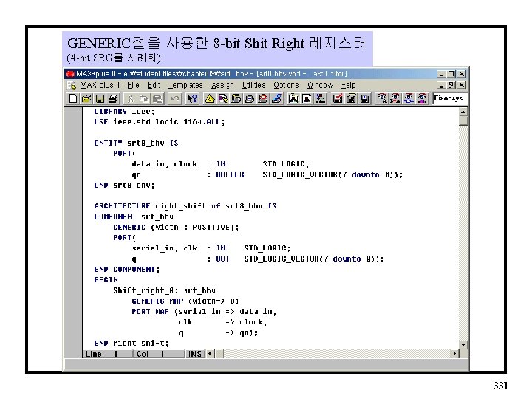Viewport: 532px width, 399px height.
Task: Open the Timing Analyzer toolbar icon
Action: tap(263, 98)
